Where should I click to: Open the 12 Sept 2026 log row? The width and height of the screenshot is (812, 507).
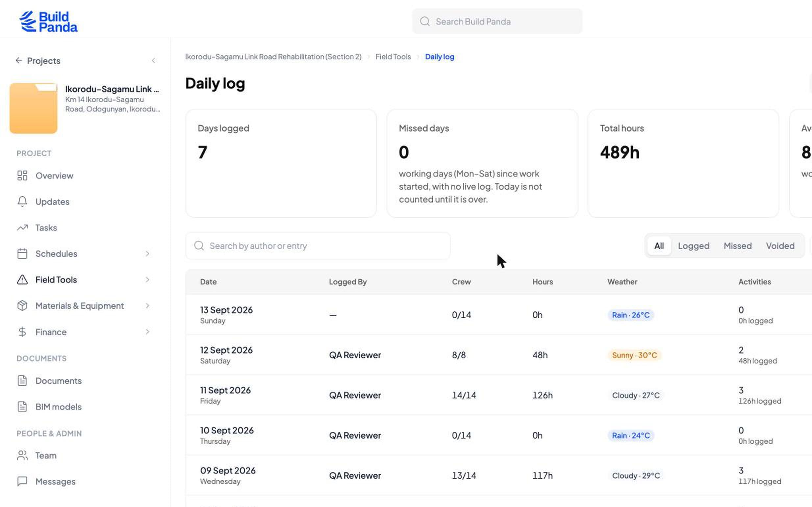point(498,355)
